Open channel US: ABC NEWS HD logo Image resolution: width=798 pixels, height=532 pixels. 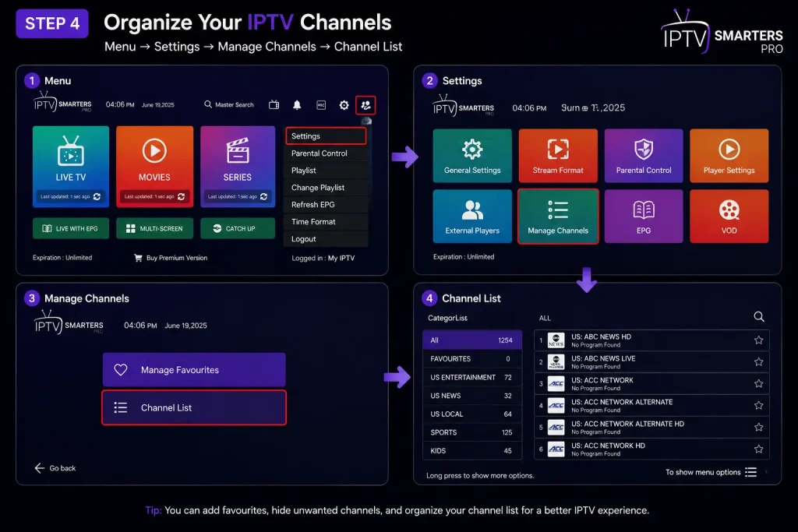[x=556, y=340]
